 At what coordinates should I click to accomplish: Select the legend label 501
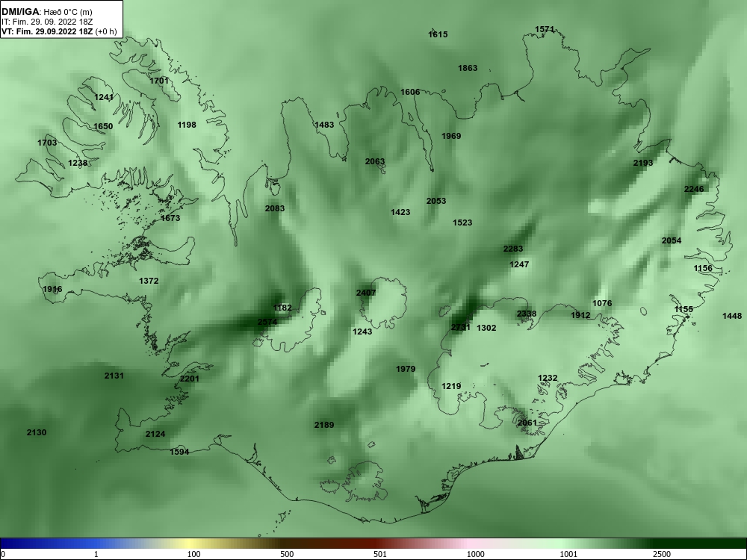pyautogui.click(x=380, y=554)
